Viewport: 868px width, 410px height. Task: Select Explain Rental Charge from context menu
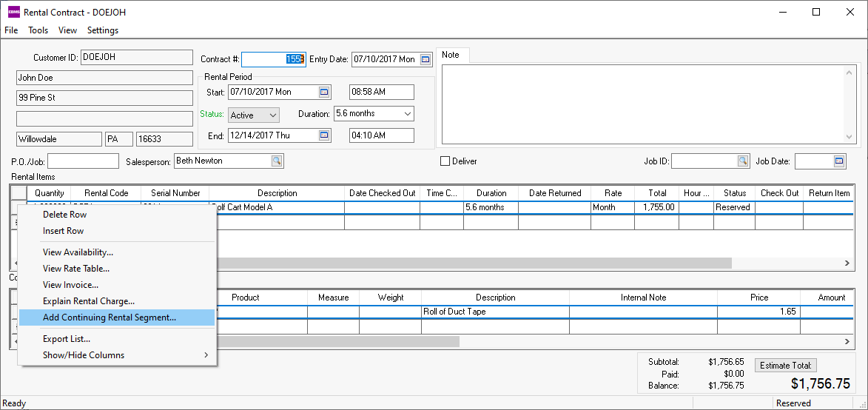point(89,301)
